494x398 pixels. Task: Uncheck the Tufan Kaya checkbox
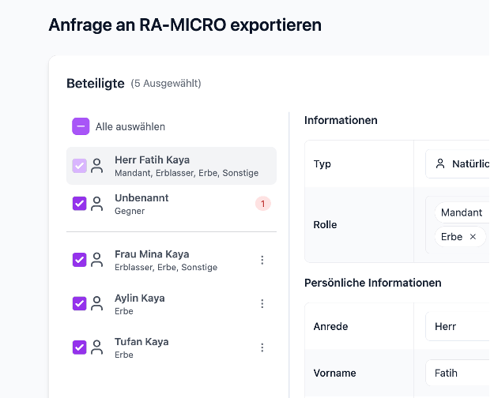pyautogui.click(x=79, y=347)
